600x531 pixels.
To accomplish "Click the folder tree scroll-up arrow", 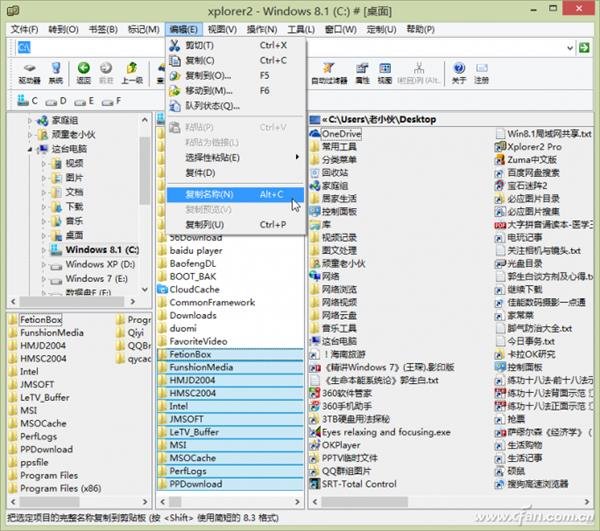I will [145, 120].
